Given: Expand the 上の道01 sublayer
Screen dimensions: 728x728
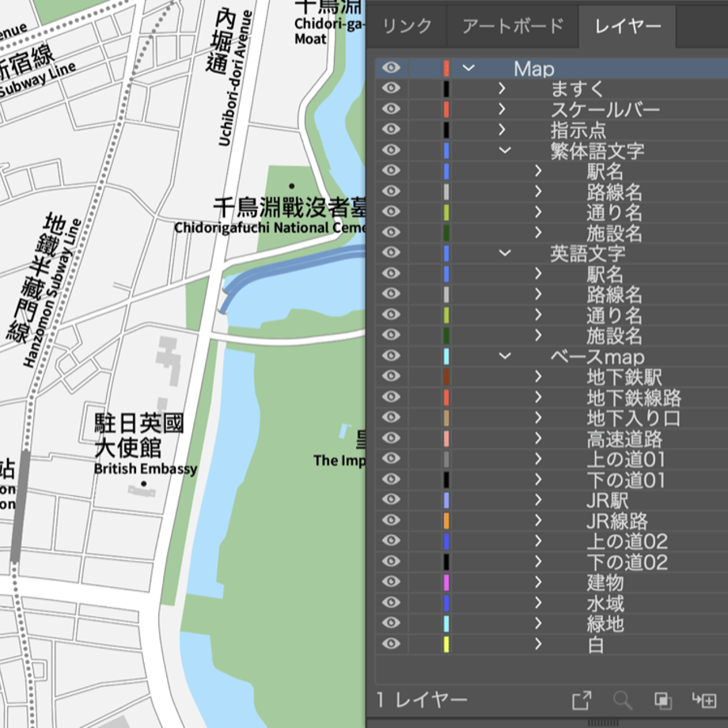Looking at the screenshot, I should pyautogui.click(x=538, y=459).
